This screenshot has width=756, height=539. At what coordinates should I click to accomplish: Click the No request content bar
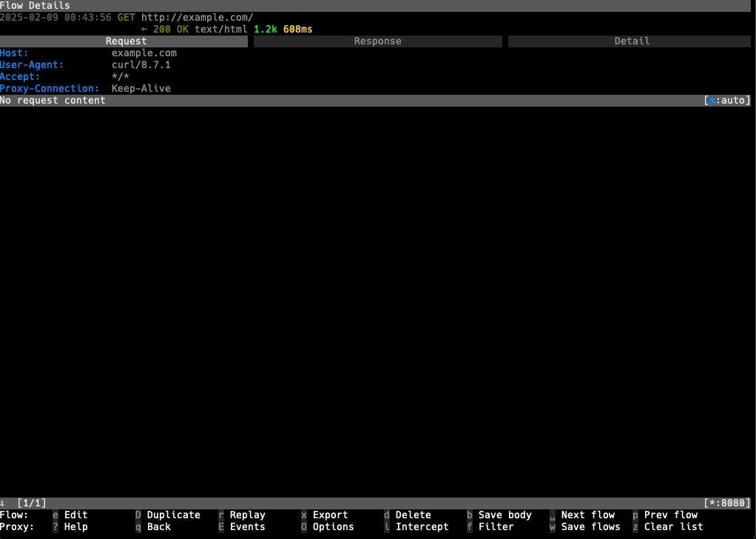[x=375, y=101]
